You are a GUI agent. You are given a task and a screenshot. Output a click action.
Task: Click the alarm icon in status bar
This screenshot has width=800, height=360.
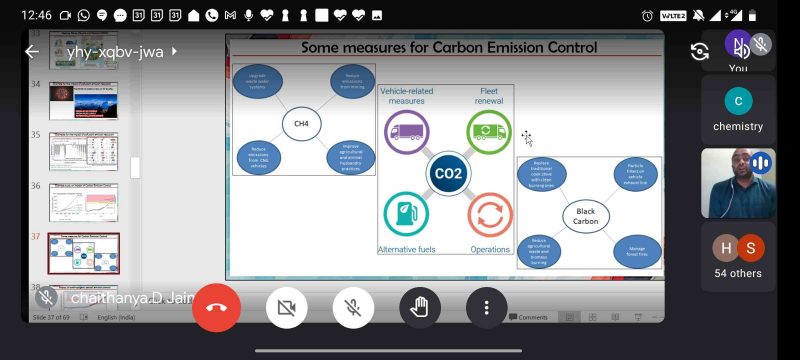pos(647,16)
